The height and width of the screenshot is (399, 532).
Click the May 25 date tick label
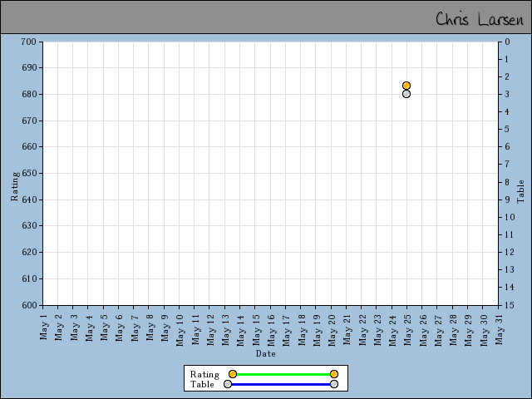pos(408,326)
